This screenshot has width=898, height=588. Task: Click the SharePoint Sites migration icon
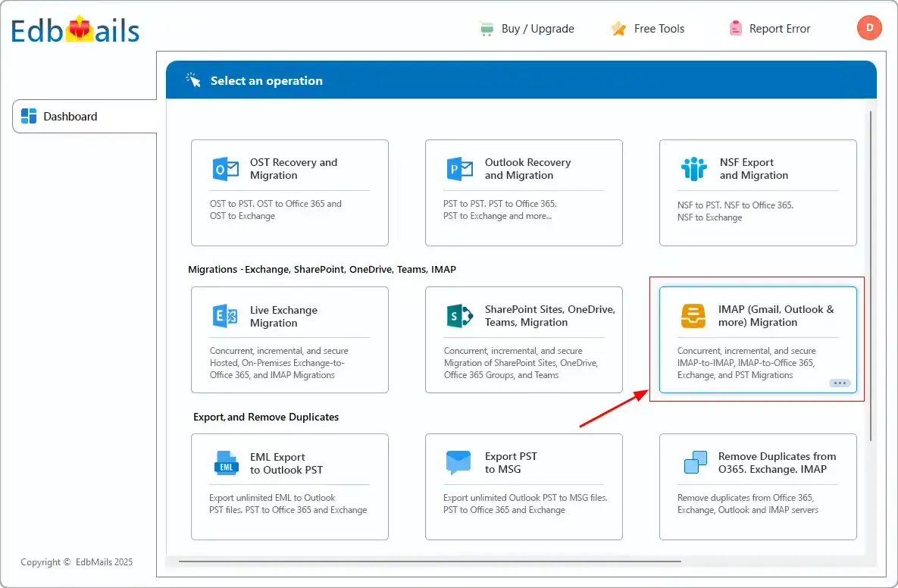[x=460, y=316]
